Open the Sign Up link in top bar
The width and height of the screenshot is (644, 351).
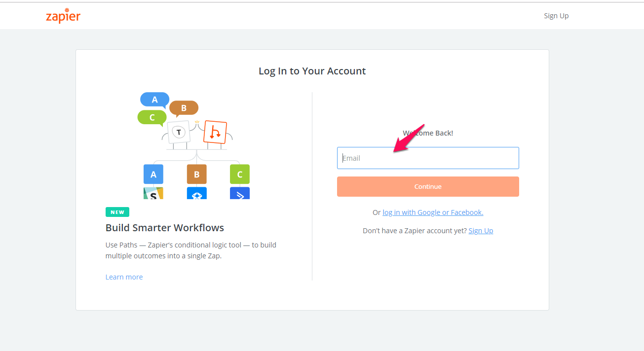point(556,16)
